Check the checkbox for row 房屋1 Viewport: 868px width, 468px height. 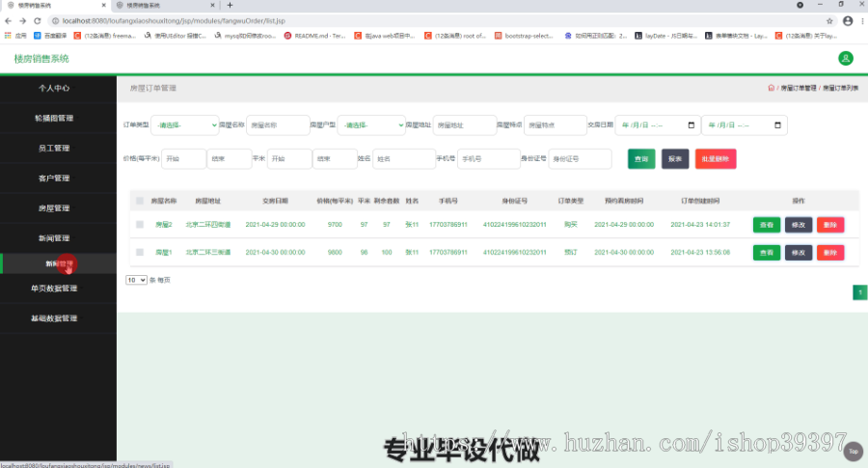(140, 252)
